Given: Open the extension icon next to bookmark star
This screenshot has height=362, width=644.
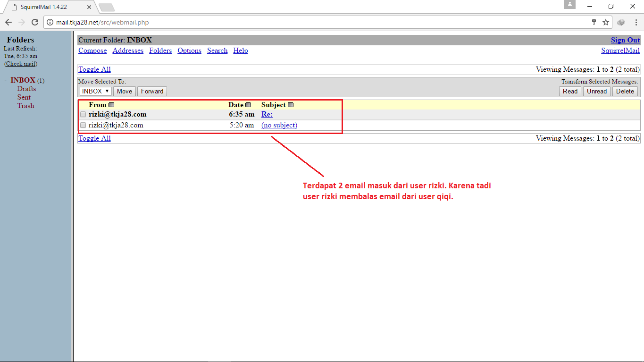Looking at the screenshot, I should click(621, 22).
